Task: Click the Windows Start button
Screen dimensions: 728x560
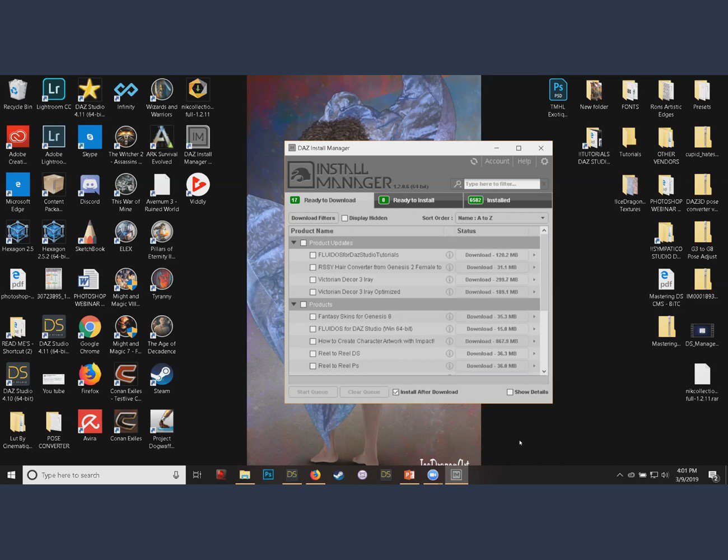Action: click(11, 475)
